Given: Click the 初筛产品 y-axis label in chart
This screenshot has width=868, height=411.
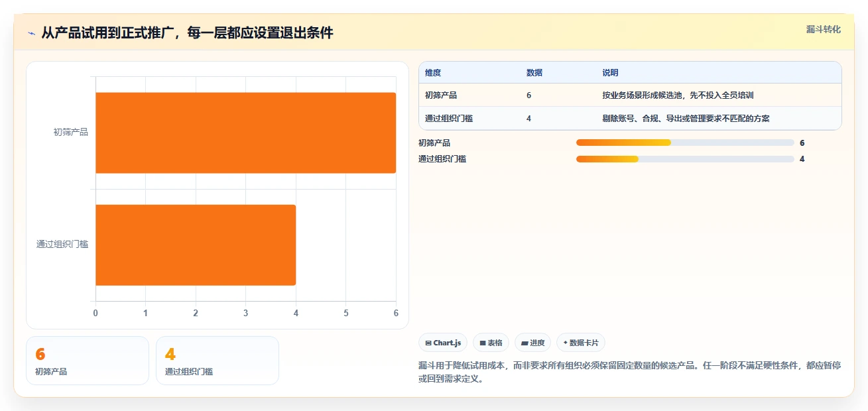Looking at the screenshot, I should coord(70,133).
